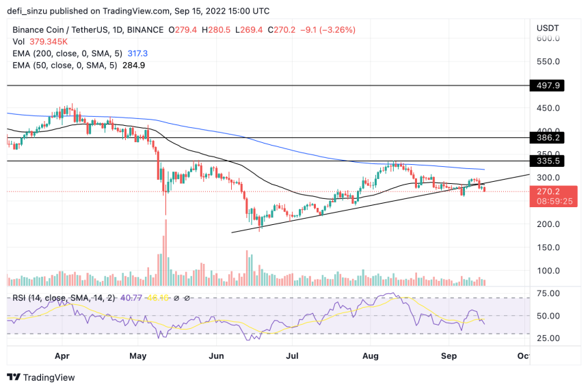Click the second empty-set symbol beside RSI values
This screenshot has height=389, width=588.
(x=187, y=298)
